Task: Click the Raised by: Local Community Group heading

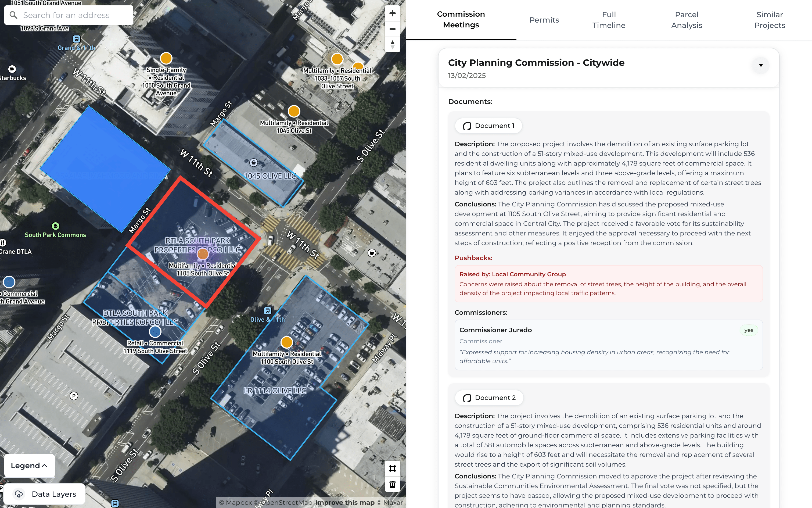Action: [512, 274]
